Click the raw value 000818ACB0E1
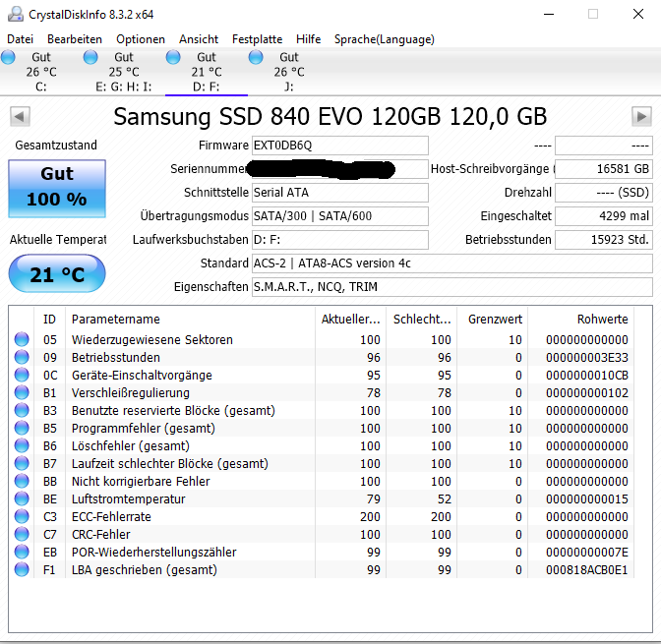Viewport: 661px width, 644px height. [x=587, y=570]
